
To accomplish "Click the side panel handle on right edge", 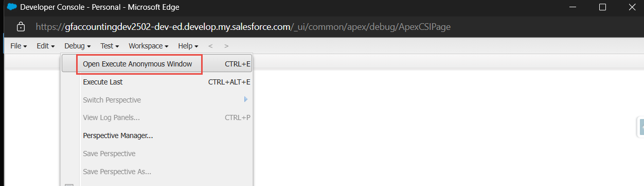I will [x=641, y=127].
